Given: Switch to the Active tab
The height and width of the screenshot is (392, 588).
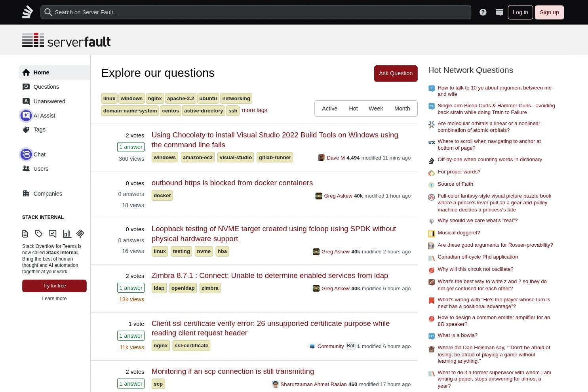Looking at the screenshot, I should pos(329,108).
